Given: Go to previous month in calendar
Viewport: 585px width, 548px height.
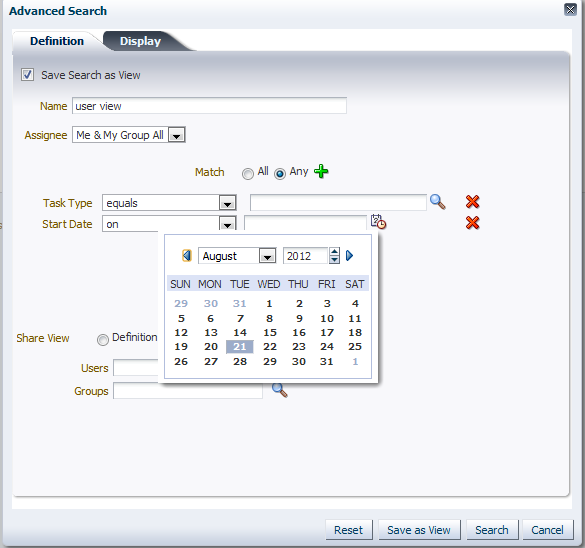Looking at the screenshot, I should tap(187, 256).
